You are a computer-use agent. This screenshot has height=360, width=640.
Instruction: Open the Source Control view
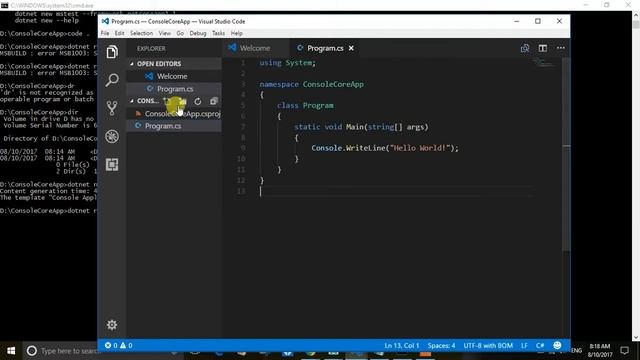(x=112, y=108)
